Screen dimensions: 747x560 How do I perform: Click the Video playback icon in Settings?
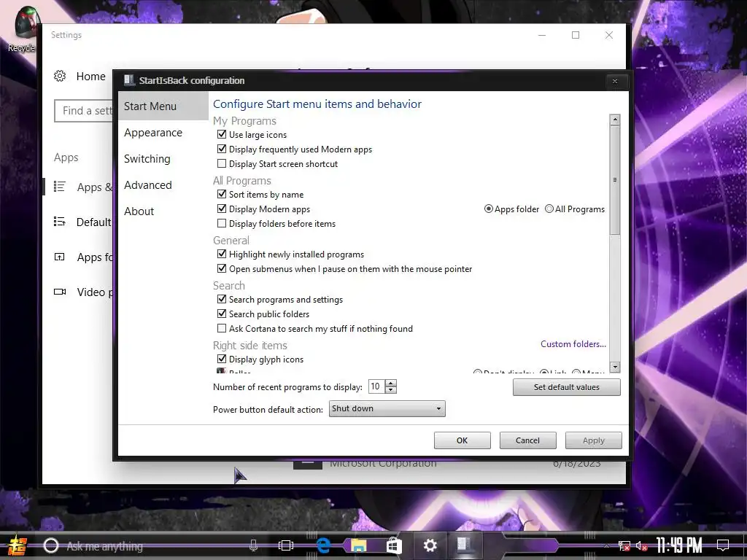(x=60, y=292)
